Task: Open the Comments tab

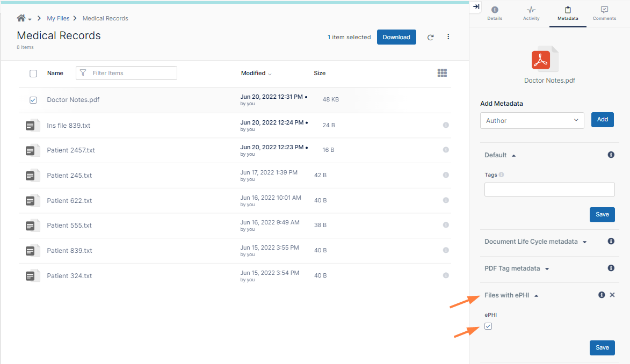Action: 604,13
